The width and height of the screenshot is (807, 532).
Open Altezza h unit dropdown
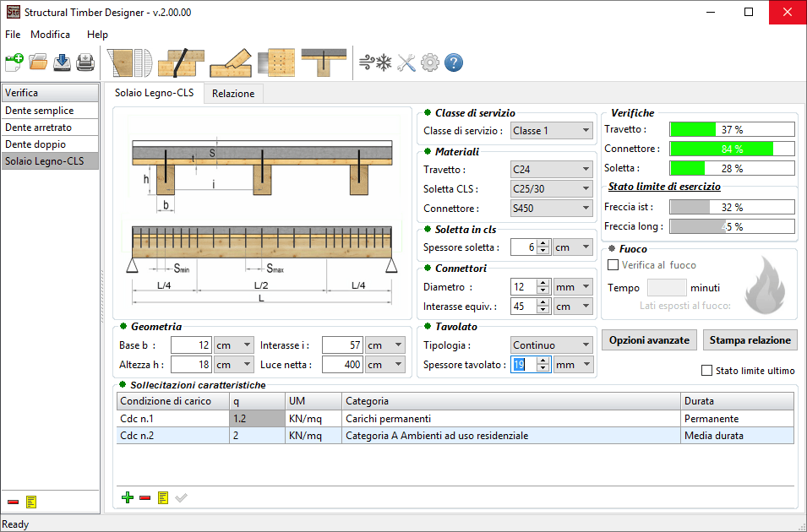pos(234,365)
